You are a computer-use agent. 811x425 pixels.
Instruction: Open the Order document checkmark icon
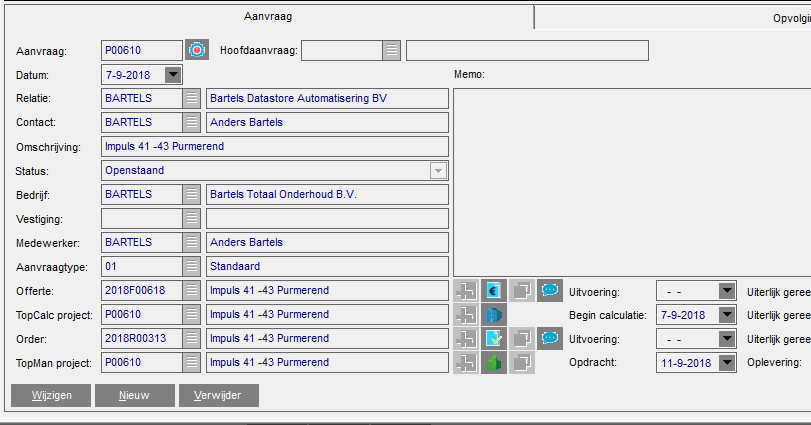494,339
